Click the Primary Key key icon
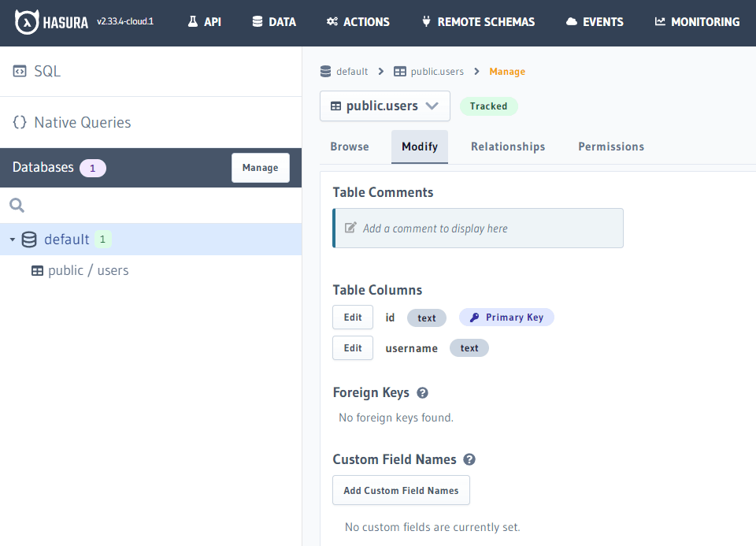The image size is (756, 546). [474, 318]
